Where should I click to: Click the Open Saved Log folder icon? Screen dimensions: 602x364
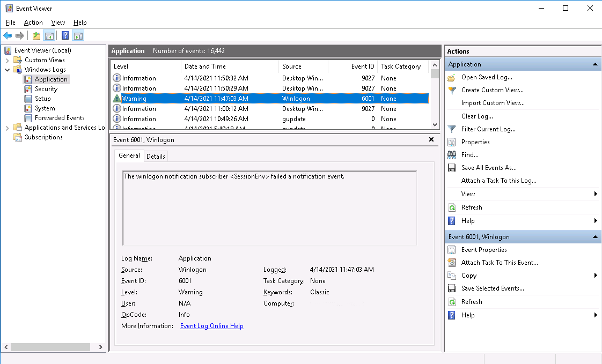pyautogui.click(x=452, y=78)
